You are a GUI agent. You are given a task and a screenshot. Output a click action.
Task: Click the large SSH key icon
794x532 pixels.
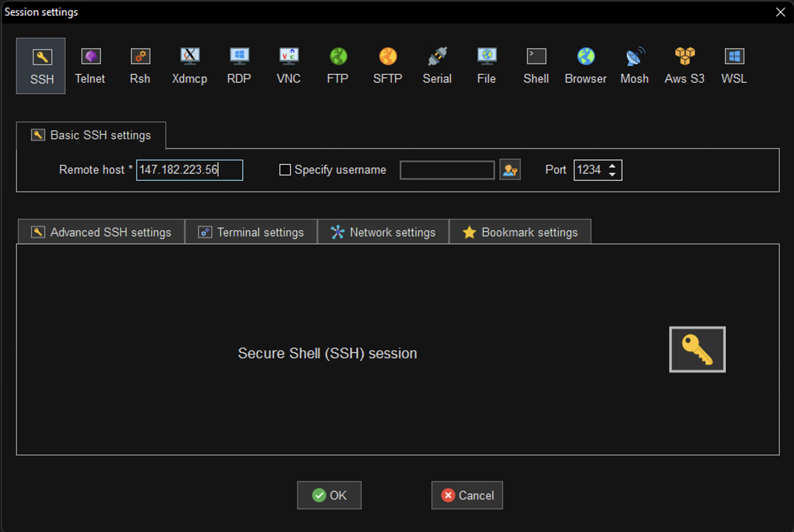pos(697,350)
